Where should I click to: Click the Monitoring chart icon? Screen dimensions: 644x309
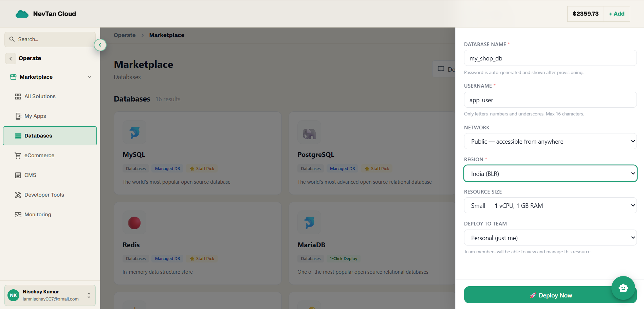point(18,215)
